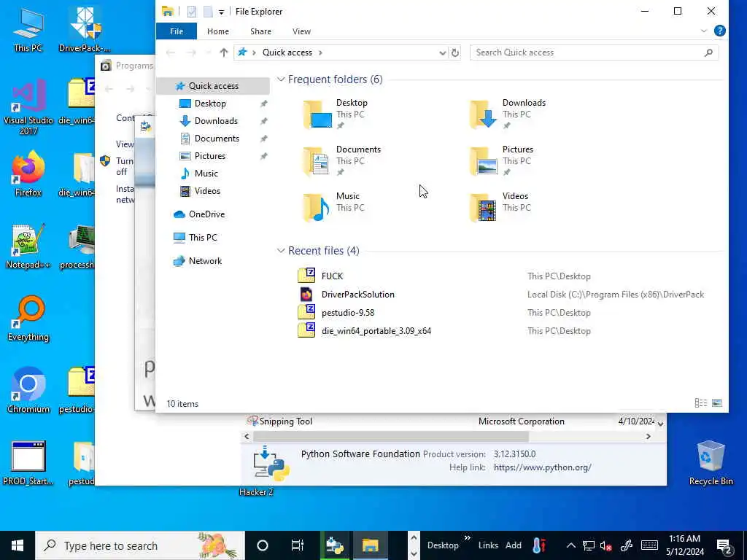The image size is (747, 560).
Task: Open the This PC desktop icon
Action: tap(28, 29)
